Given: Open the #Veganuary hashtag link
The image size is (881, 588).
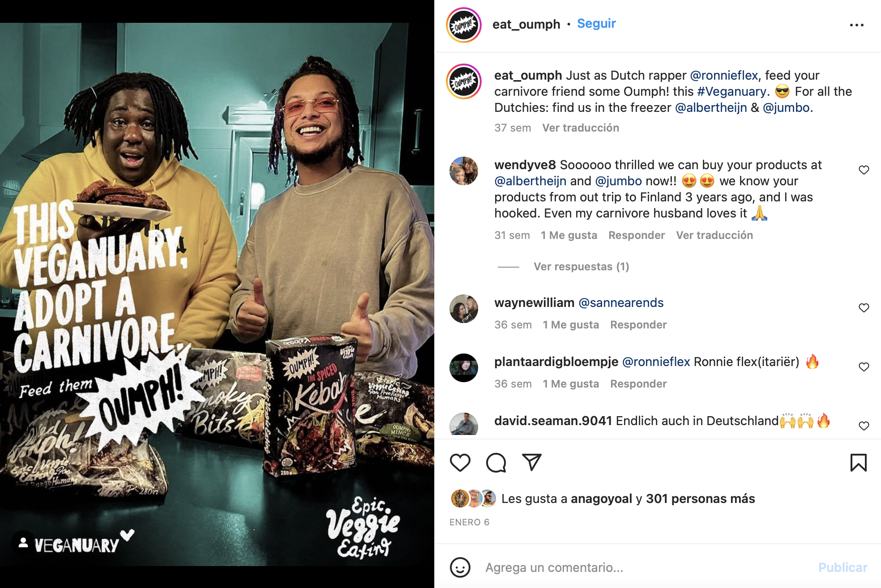Looking at the screenshot, I should point(731,91).
